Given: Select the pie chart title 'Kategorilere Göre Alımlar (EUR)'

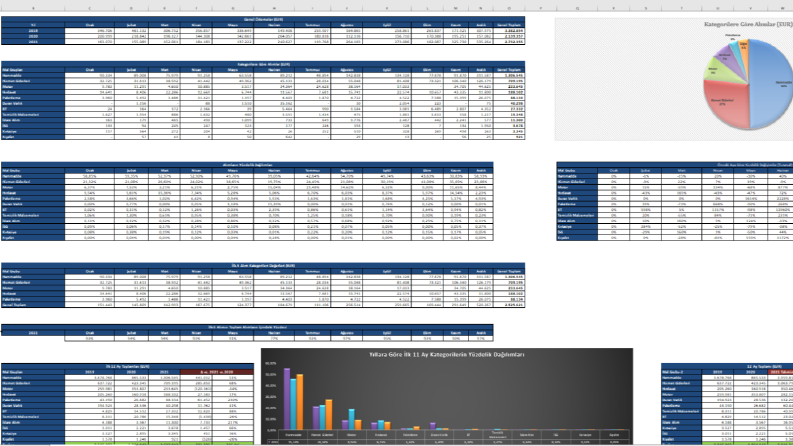Looking at the screenshot, I should pos(748,24).
